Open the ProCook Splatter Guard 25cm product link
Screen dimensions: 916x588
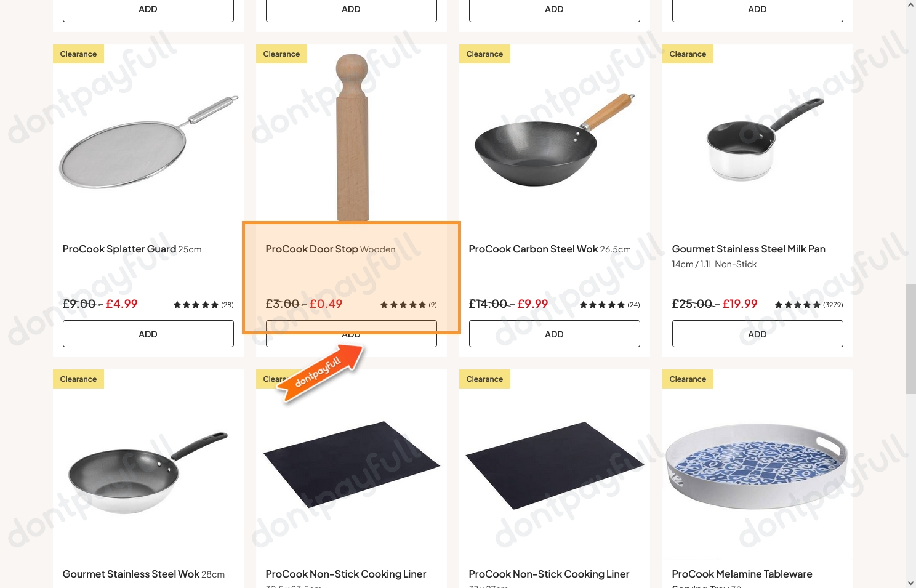pos(132,249)
